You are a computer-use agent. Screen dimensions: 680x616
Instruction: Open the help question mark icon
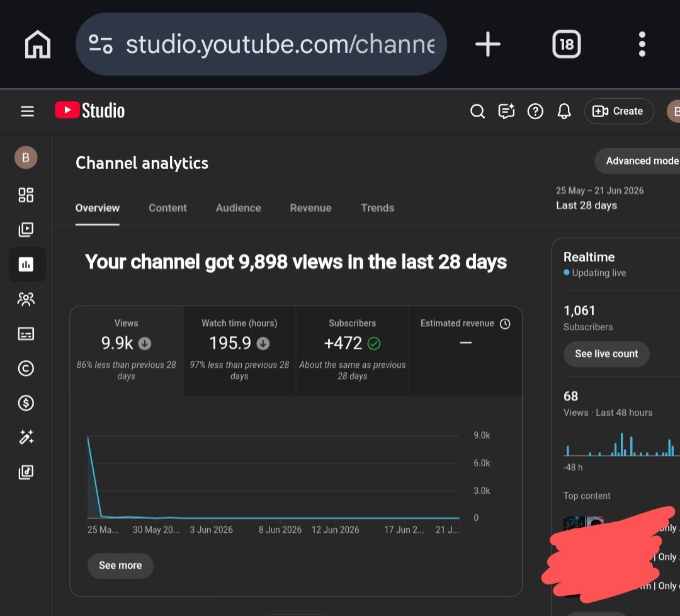[535, 111]
